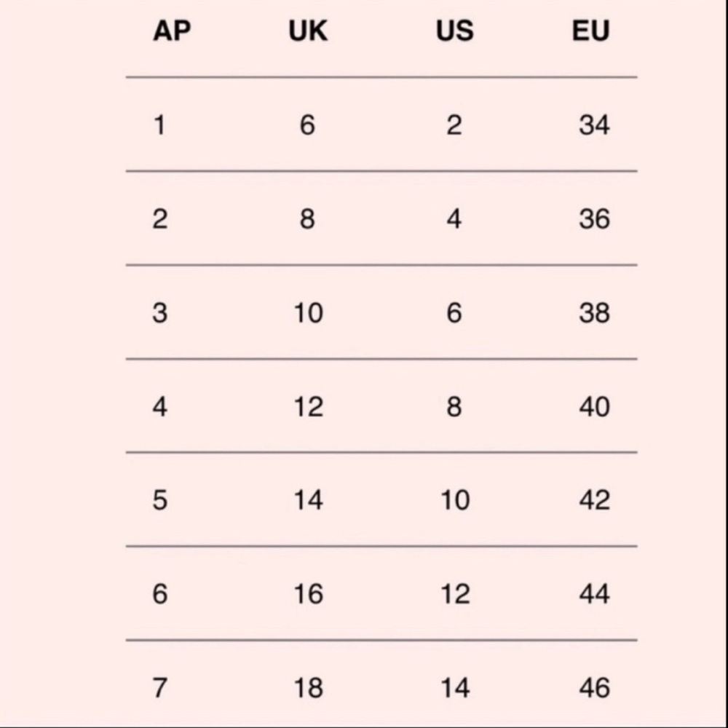Click the AP column header
728x728 pixels.
(172, 31)
